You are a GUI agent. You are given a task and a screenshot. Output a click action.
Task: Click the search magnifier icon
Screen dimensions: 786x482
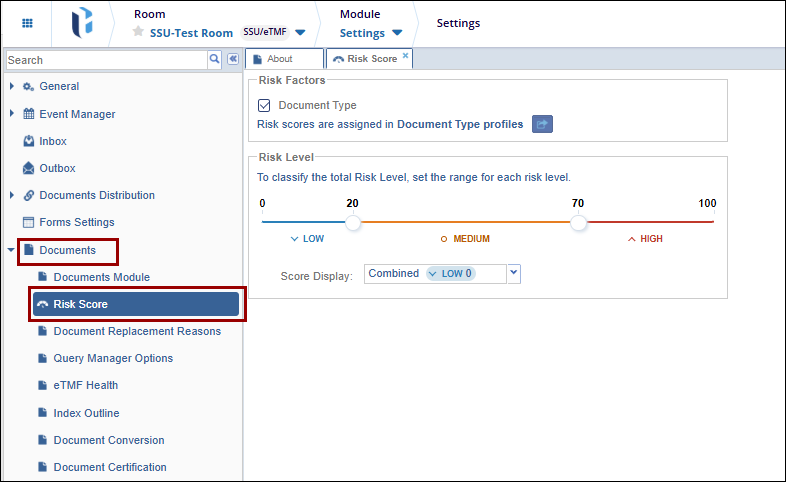coord(214,60)
